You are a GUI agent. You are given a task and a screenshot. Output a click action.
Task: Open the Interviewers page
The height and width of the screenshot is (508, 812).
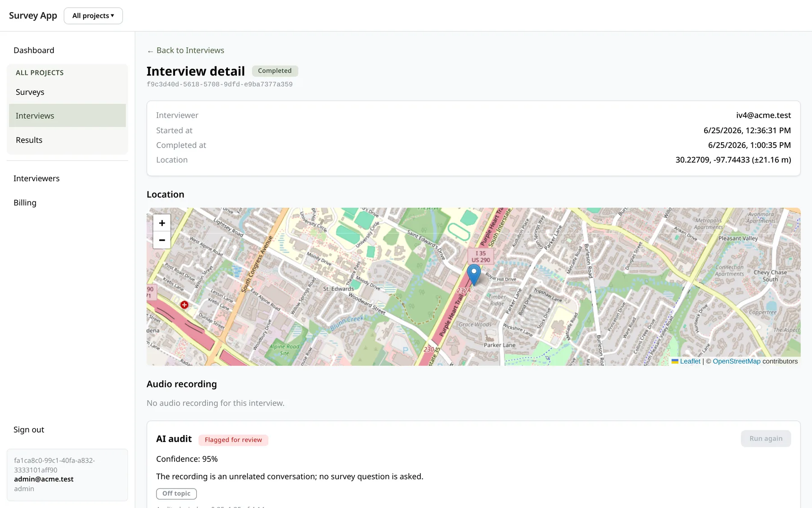(x=37, y=178)
